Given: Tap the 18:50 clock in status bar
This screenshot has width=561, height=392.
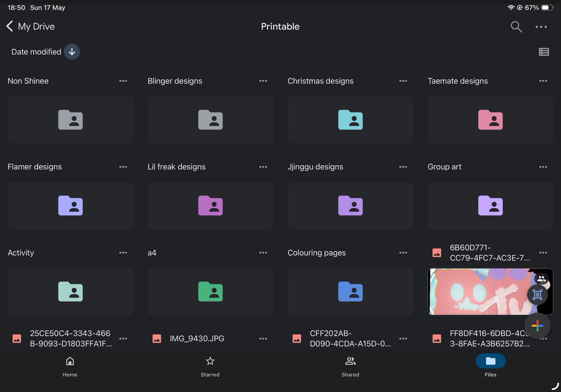Looking at the screenshot, I should point(16,7).
